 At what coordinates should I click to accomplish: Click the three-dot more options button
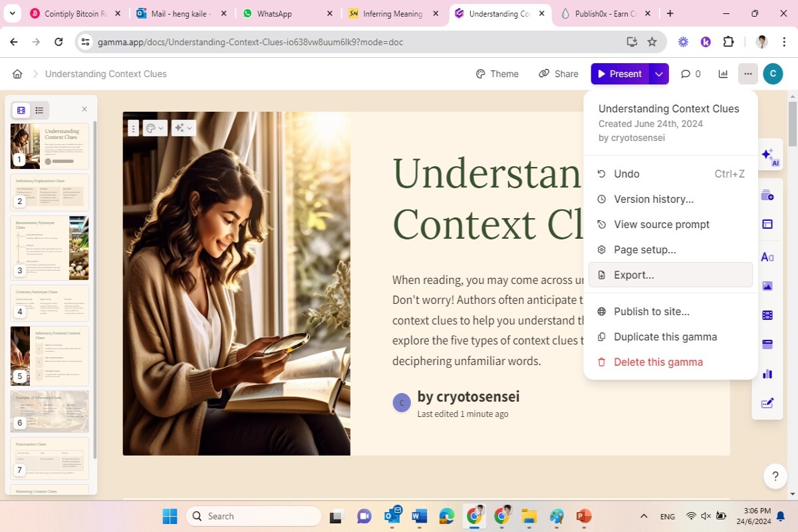748,74
